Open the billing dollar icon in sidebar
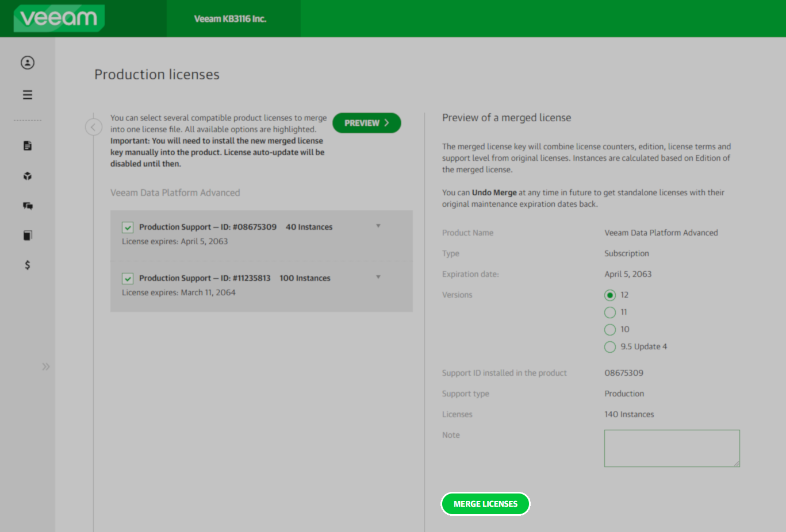This screenshot has height=532, width=786. point(27,265)
